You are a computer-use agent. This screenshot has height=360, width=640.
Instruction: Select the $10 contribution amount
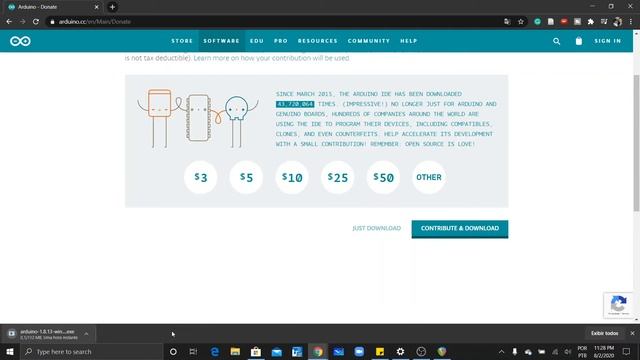click(292, 177)
